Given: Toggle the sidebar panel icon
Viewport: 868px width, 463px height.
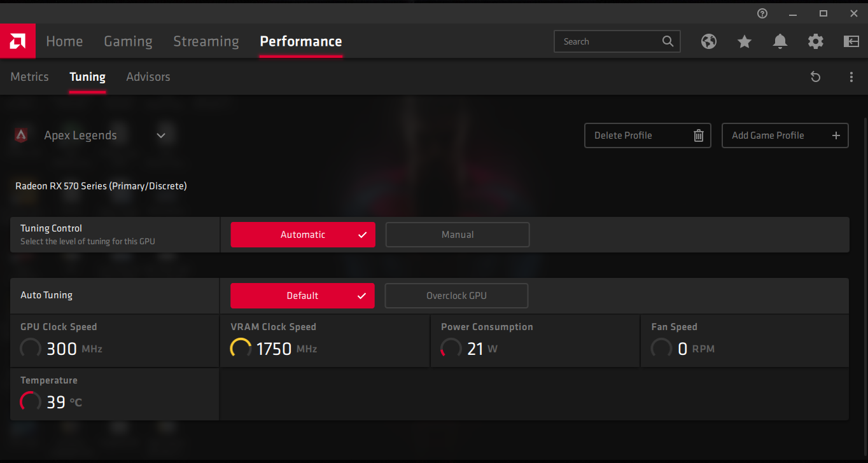Looking at the screenshot, I should tap(851, 41).
